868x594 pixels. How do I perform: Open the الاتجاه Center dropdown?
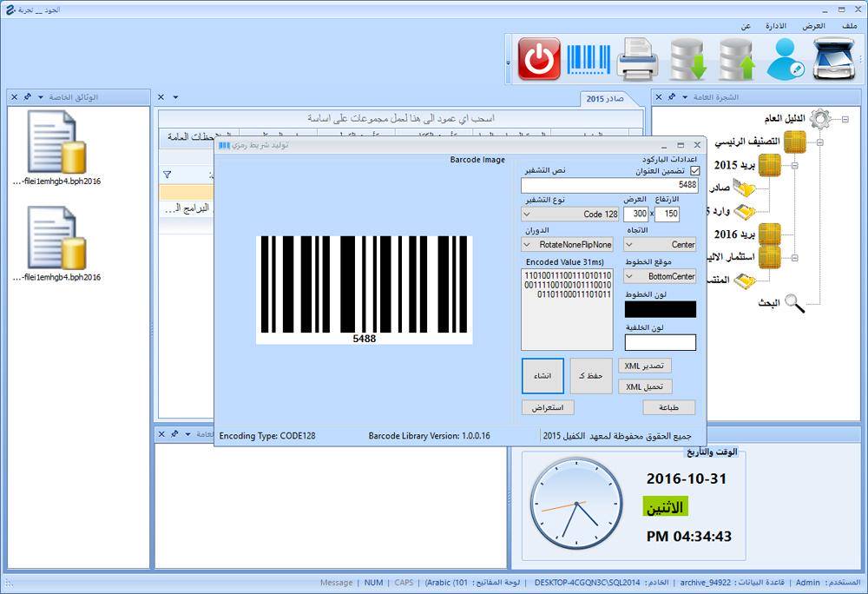pyautogui.click(x=660, y=244)
